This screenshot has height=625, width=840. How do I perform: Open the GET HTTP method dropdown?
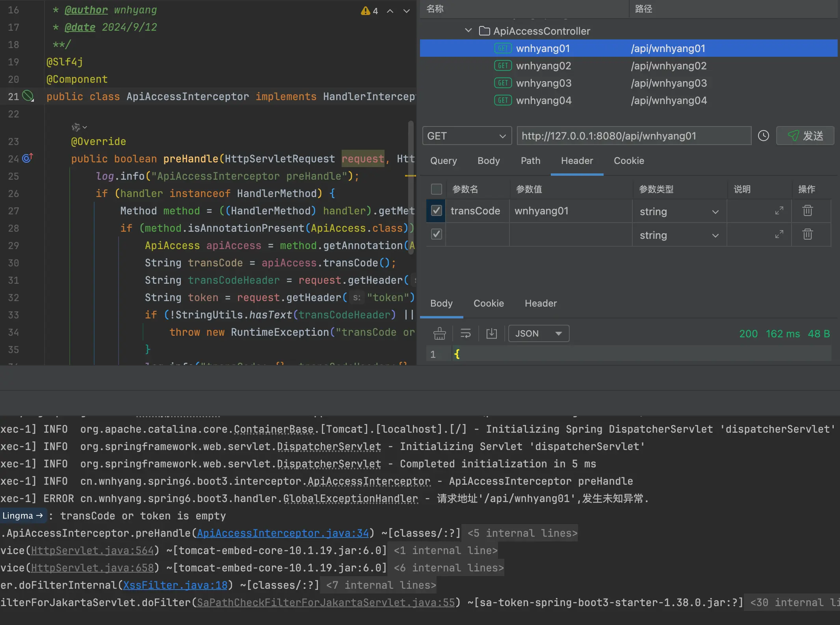click(467, 136)
